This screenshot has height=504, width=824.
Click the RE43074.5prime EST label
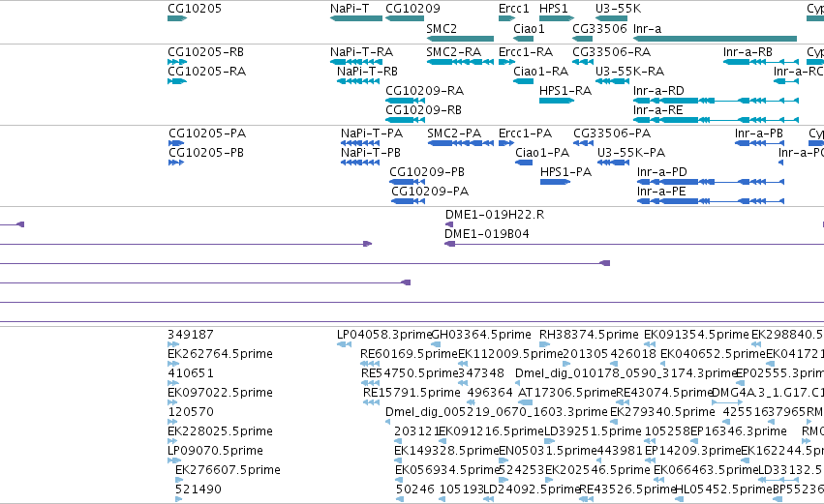pyautogui.click(x=664, y=393)
